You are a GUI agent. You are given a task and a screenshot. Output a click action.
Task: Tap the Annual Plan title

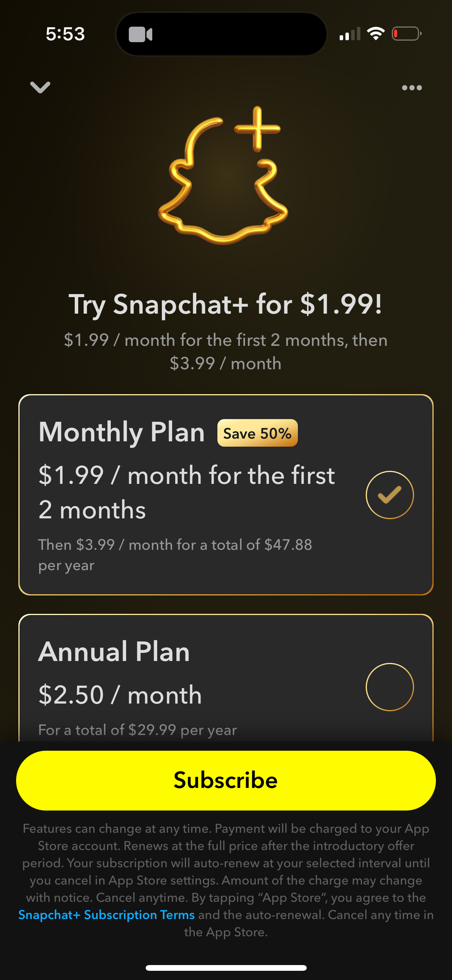pyautogui.click(x=114, y=652)
